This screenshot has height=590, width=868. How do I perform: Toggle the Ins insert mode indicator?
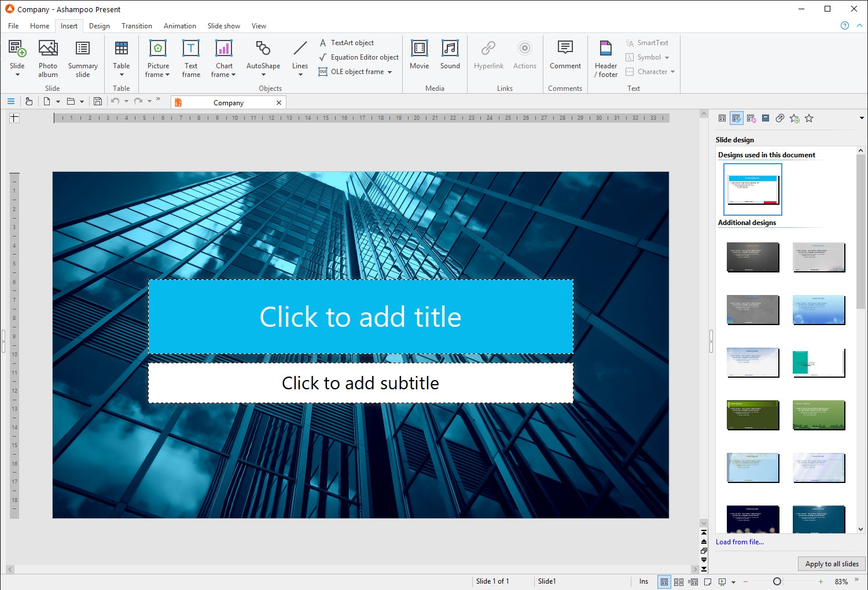pos(643,581)
